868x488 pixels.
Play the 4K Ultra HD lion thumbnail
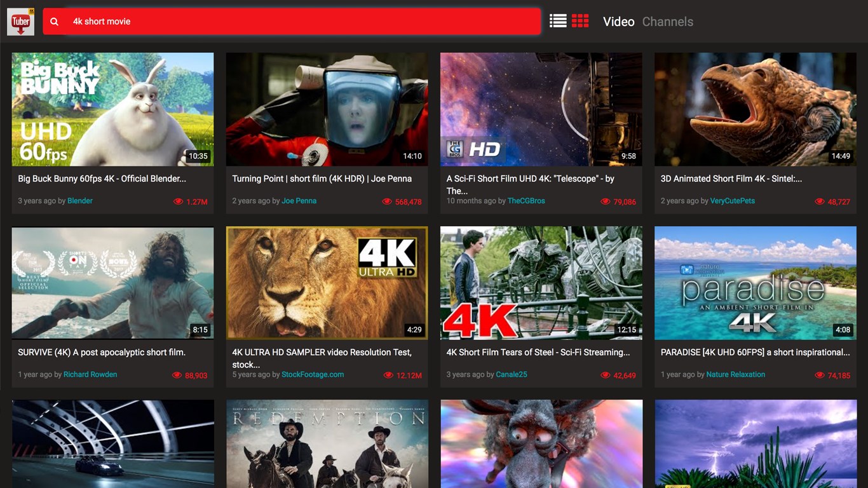(x=327, y=283)
